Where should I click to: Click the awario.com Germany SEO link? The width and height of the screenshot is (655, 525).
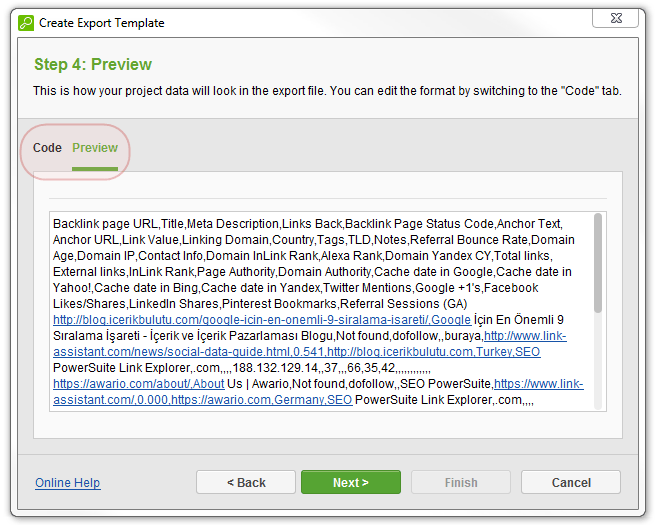pos(261,400)
